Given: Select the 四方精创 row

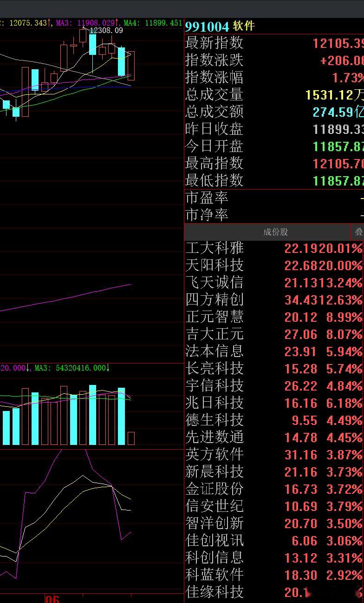Looking at the screenshot, I should pos(274,300).
